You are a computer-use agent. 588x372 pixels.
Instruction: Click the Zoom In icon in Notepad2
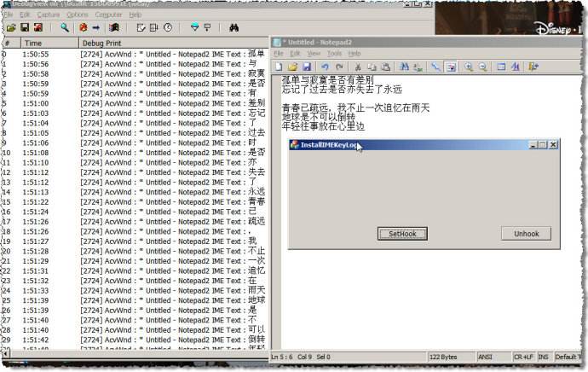pyautogui.click(x=469, y=67)
